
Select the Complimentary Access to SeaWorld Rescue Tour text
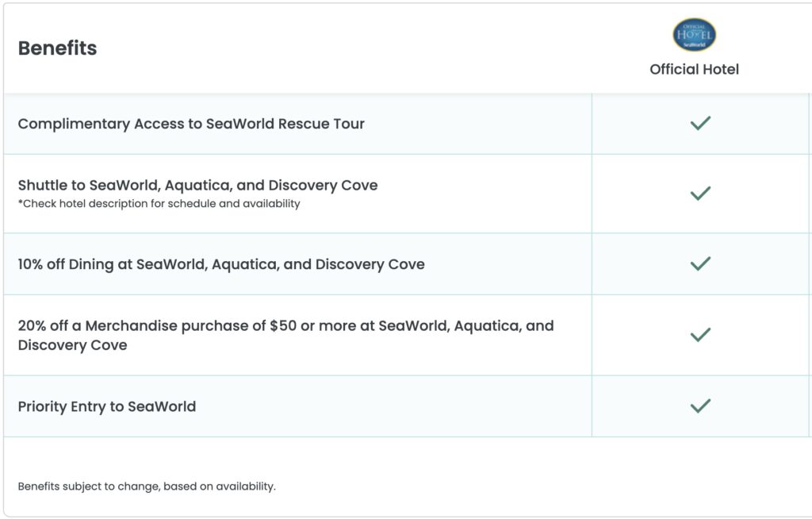pos(191,124)
